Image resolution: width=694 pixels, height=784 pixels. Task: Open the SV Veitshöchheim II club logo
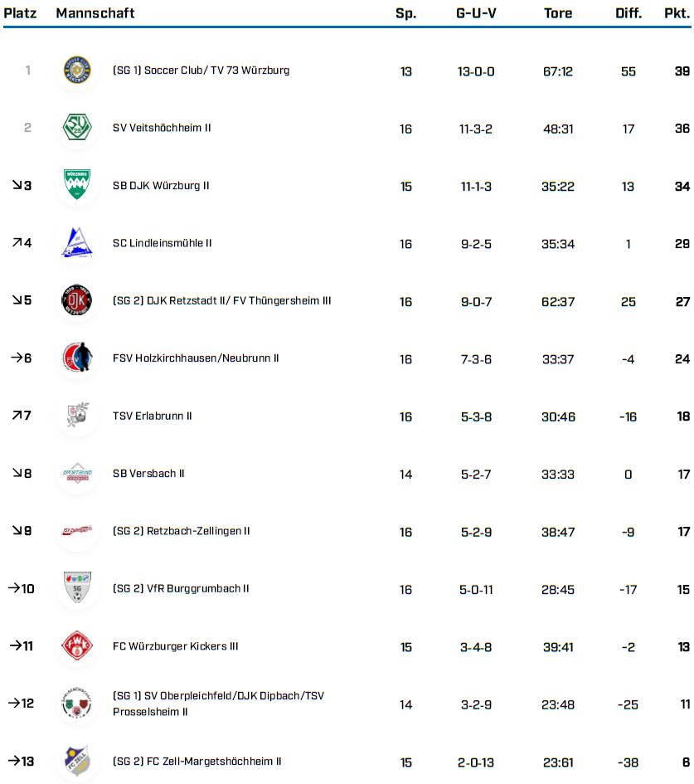(77, 129)
